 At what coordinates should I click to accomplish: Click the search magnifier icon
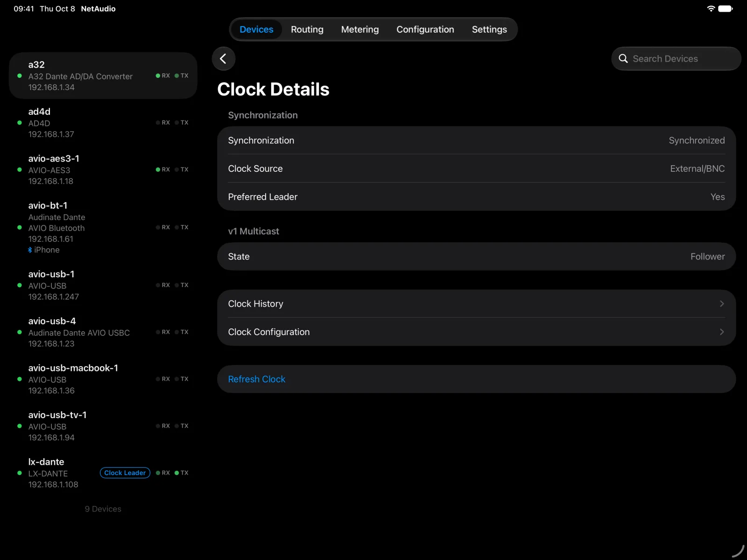(x=623, y=59)
